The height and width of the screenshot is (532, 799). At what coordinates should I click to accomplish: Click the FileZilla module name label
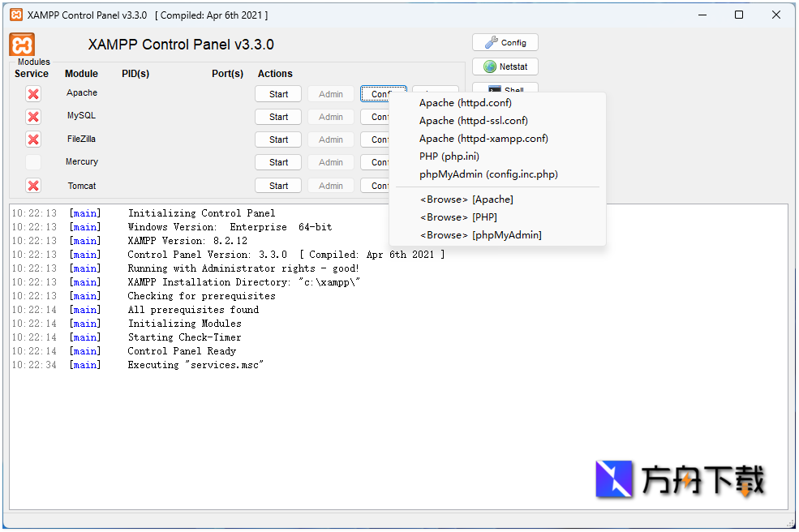coord(82,139)
